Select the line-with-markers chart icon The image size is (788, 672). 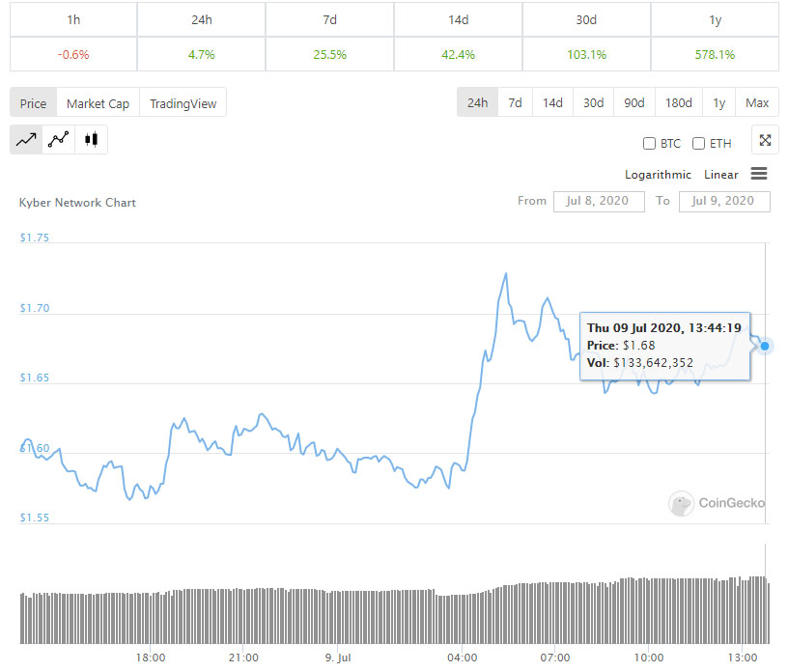58,139
